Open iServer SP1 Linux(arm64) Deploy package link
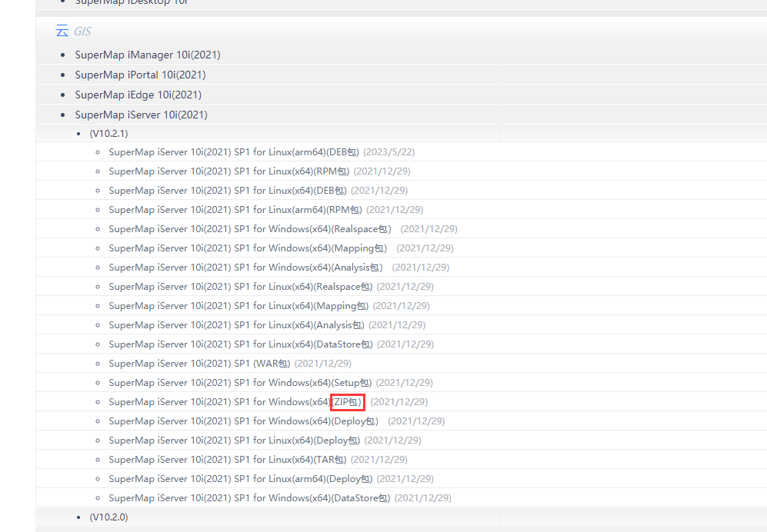 241,479
